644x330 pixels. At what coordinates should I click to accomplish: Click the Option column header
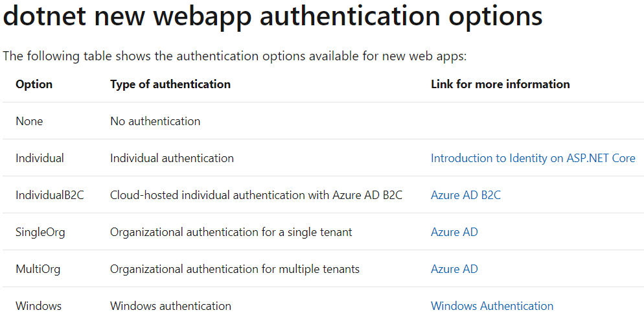(x=34, y=84)
